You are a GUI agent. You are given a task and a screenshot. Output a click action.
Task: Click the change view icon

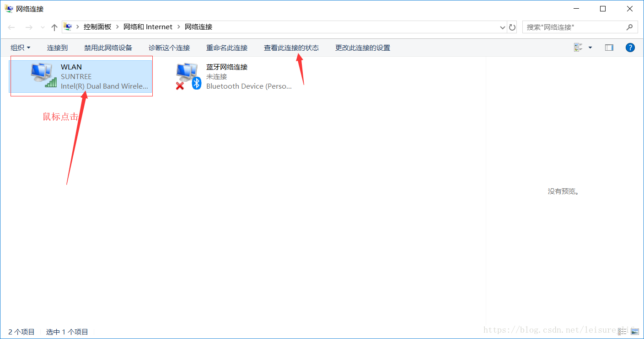click(578, 48)
